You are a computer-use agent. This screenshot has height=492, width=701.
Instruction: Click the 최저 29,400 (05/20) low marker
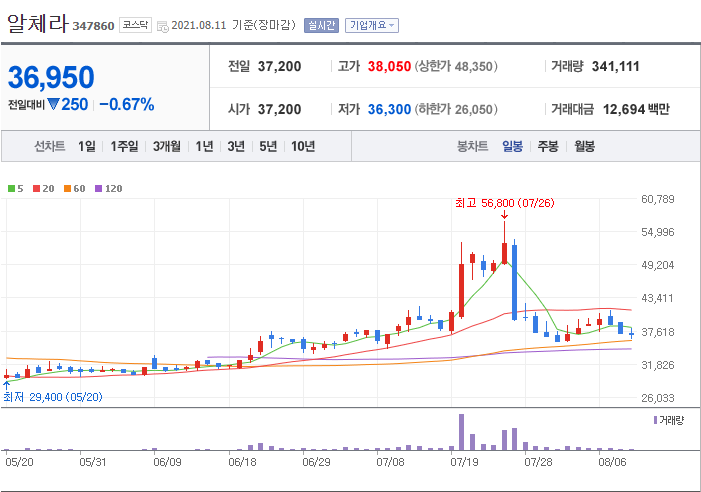[x=53, y=397]
